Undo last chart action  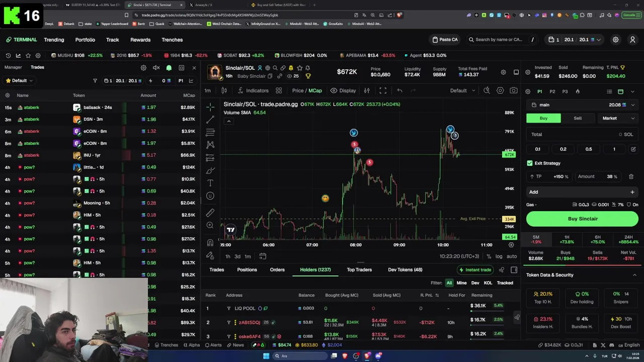click(399, 90)
